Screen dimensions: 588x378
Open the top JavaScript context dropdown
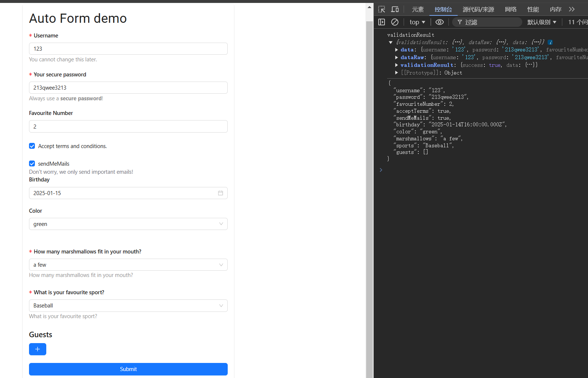(417, 22)
